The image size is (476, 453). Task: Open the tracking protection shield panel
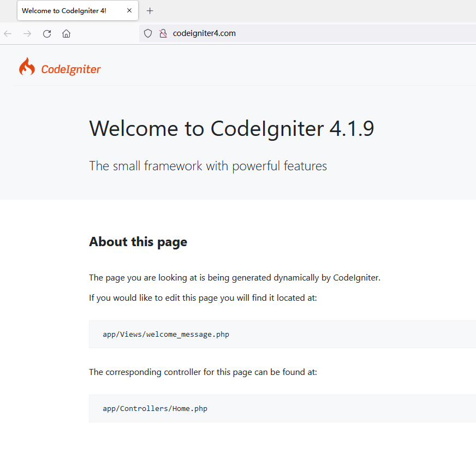pos(148,33)
